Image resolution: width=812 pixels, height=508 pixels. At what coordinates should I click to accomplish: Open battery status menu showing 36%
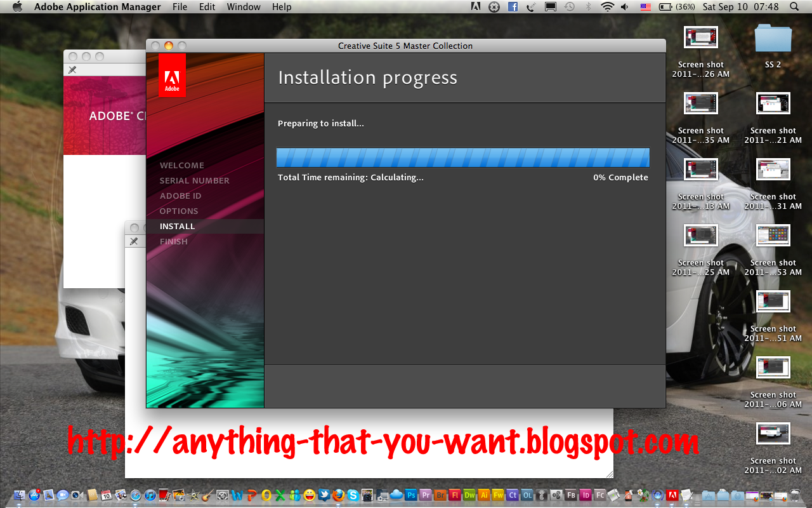click(677, 7)
